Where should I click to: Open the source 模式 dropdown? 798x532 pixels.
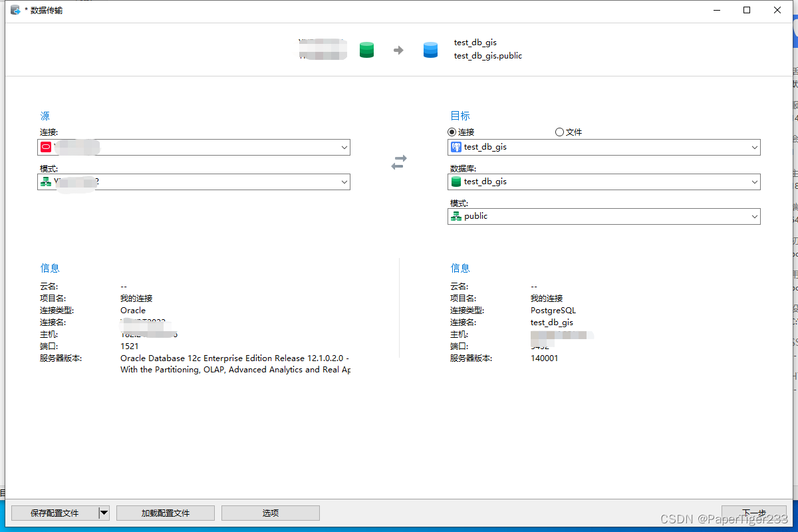pyautogui.click(x=344, y=181)
